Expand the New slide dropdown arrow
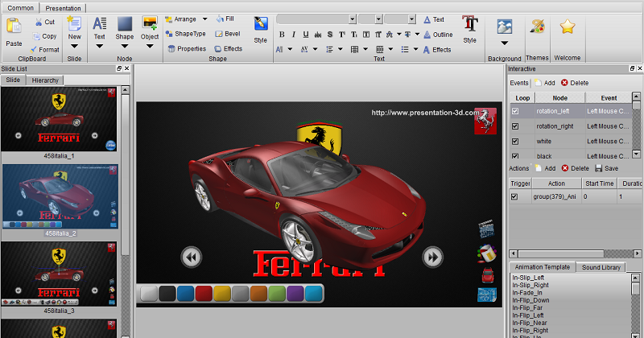This screenshot has height=338, width=644. (x=74, y=47)
